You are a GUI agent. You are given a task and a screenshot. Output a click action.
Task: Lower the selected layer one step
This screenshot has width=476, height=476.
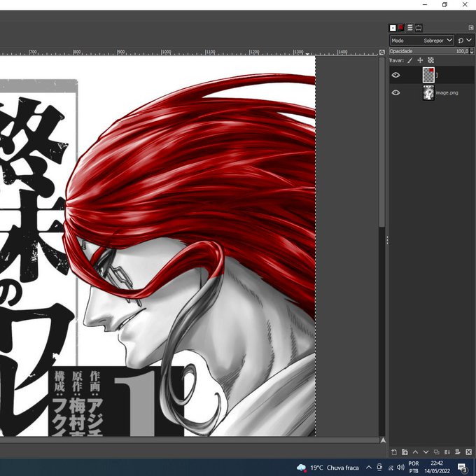(x=426, y=452)
